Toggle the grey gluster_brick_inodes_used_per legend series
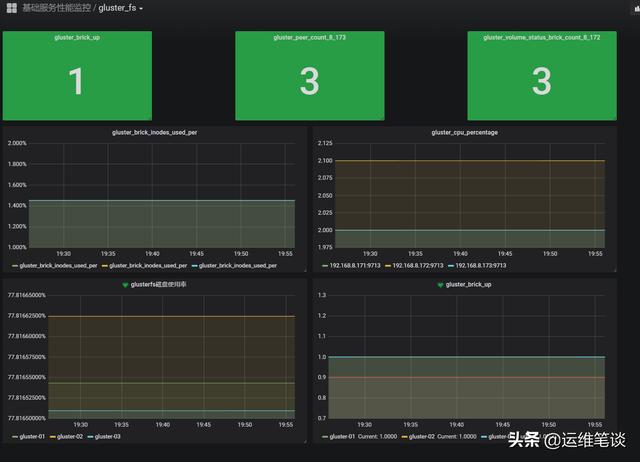640x462 pixels. 58,266
